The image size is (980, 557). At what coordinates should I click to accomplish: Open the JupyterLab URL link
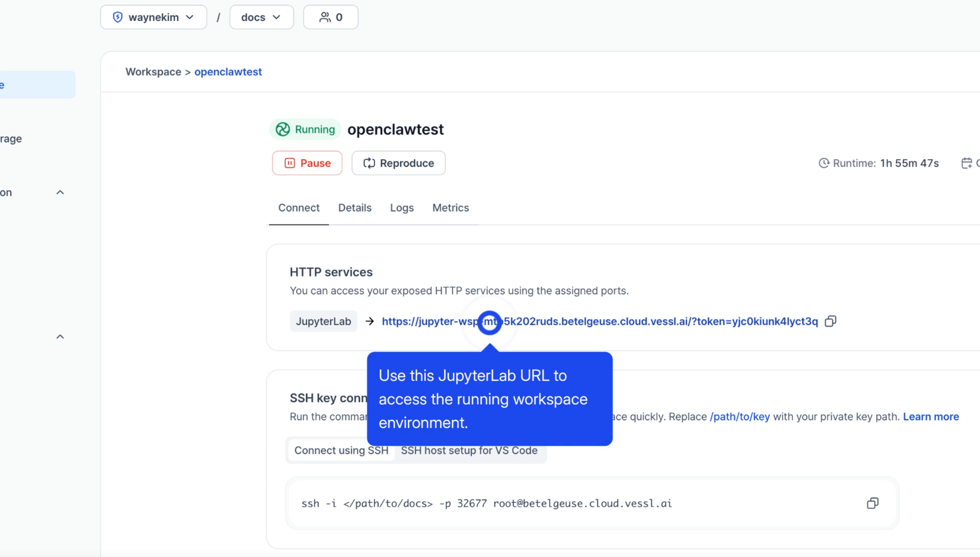pos(600,321)
